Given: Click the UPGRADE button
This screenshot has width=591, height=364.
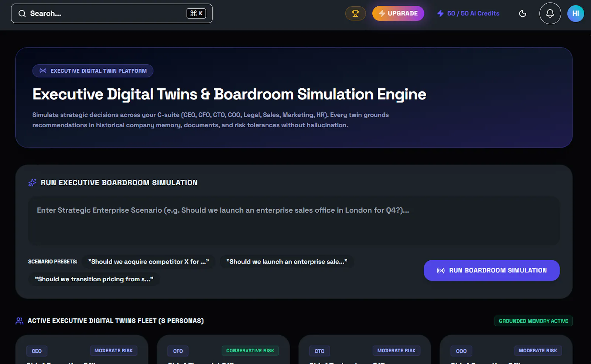Looking at the screenshot, I should point(398,13).
